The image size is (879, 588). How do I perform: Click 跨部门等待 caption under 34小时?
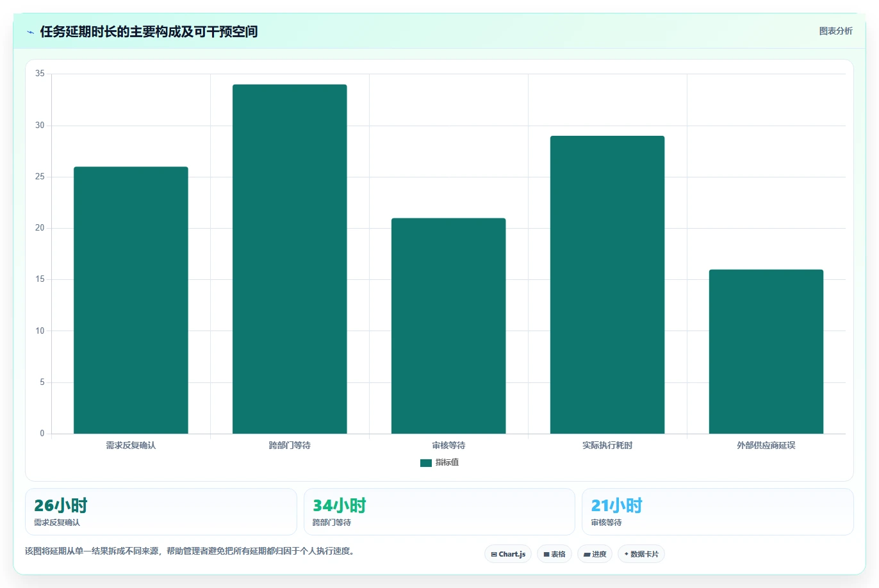point(332,523)
